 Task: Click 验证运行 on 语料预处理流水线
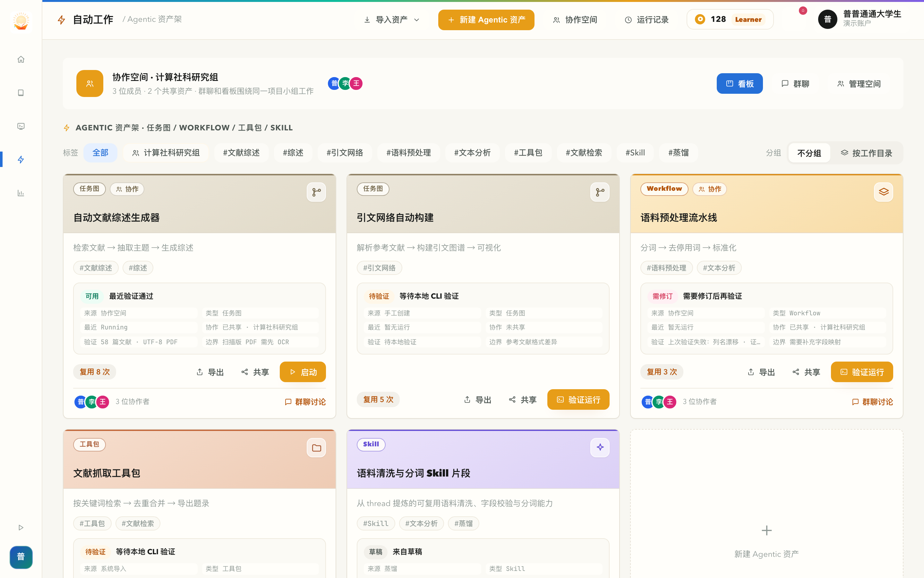click(x=862, y=372)
